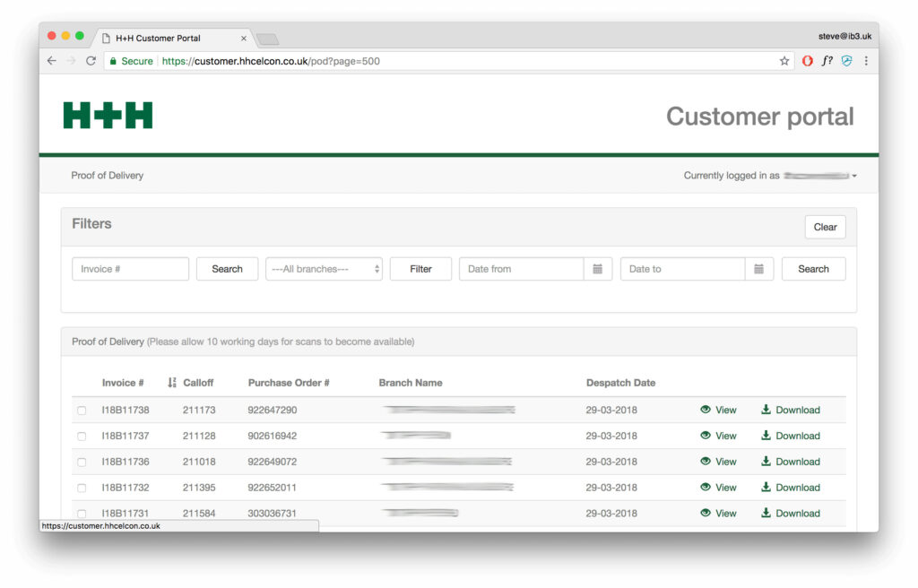The height and width of the screenshot is (588, 918).
Task: Go to Proof of Delivery nav item
Action: tap(108, 176)
